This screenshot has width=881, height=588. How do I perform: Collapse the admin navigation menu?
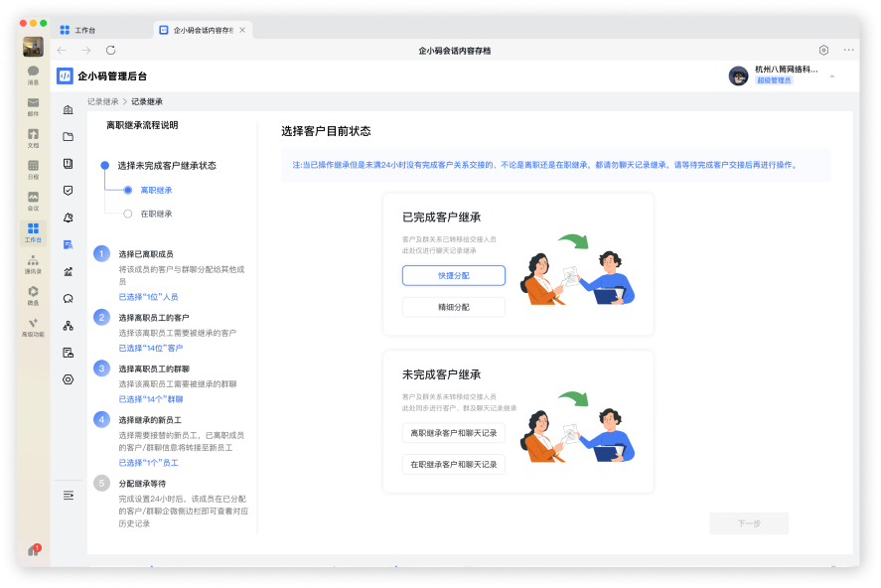point(68,495)
